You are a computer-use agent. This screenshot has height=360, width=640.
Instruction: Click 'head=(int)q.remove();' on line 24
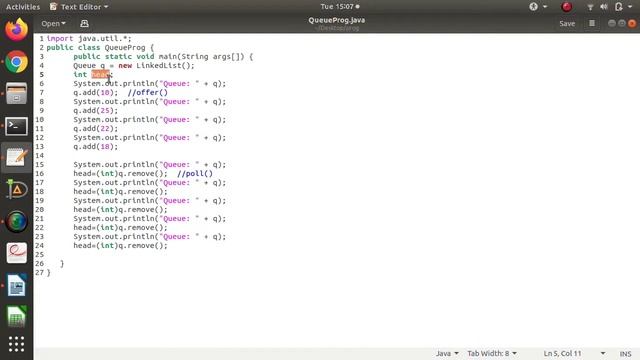tap(120, 245)
